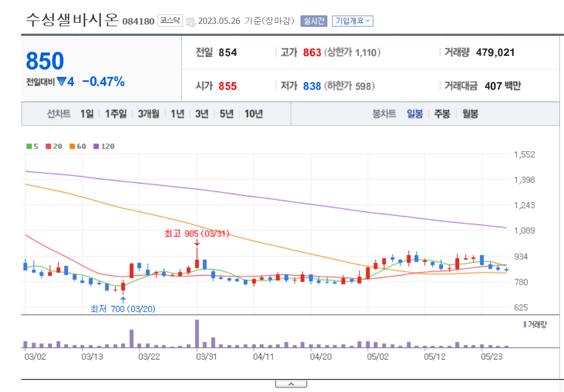Viewport: 564px width, 392px height.
Task: Click the tallest volume bar on 03/31
Action: pyautogui.click(x=197, y=333)
